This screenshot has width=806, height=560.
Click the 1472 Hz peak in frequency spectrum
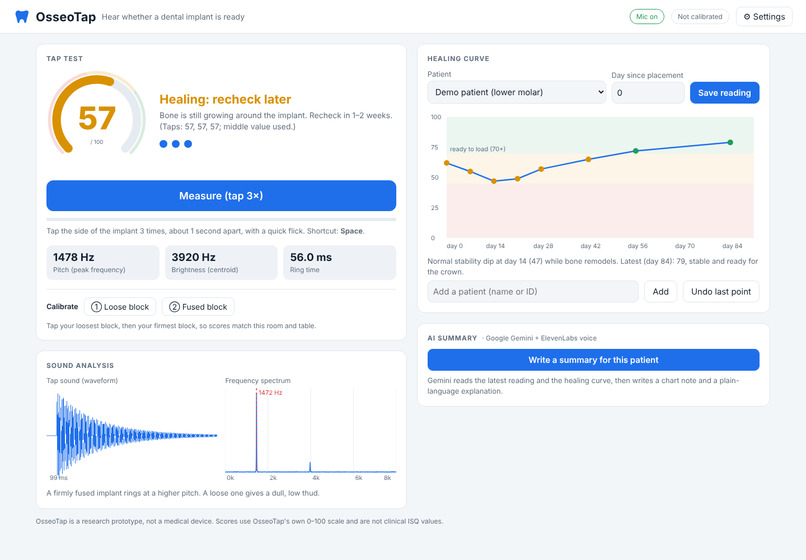tap(257, 430)
